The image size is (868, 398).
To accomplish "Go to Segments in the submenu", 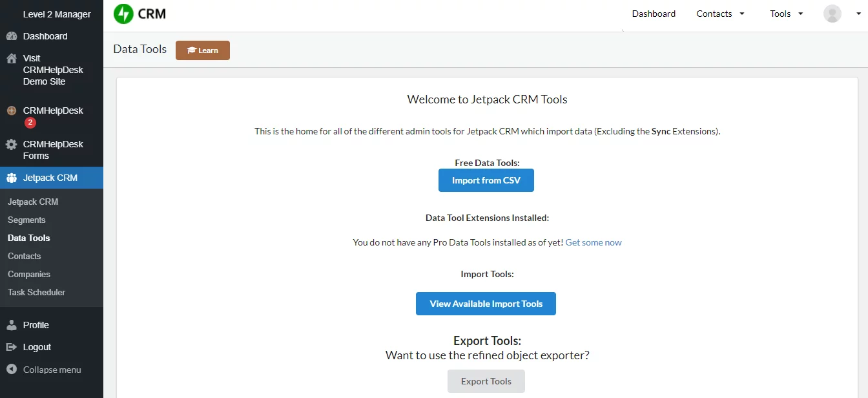I will coord(26,220).
